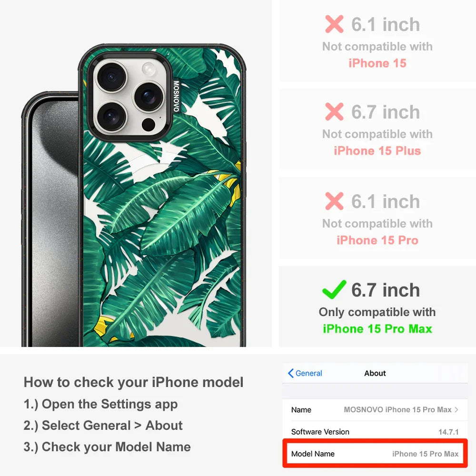The width and height of the screenshot is (476, 476).
Task: Click the top-left camera lens on the case
Action: [x=111, y=77]
